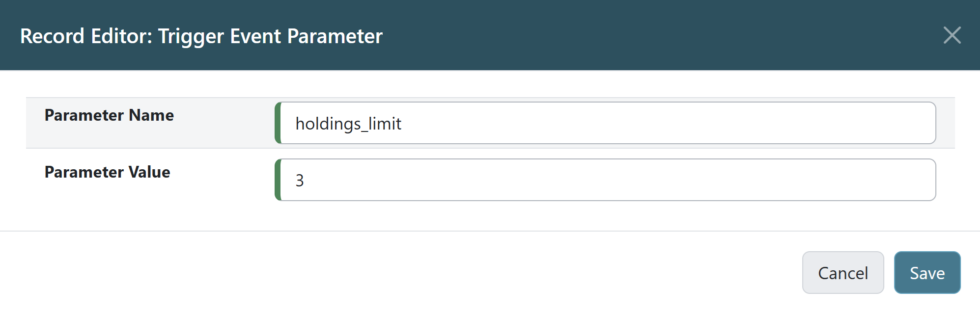Click the Parameter Name label
The width and height of the screenshot is (980, 313).
tap(109, 115)
